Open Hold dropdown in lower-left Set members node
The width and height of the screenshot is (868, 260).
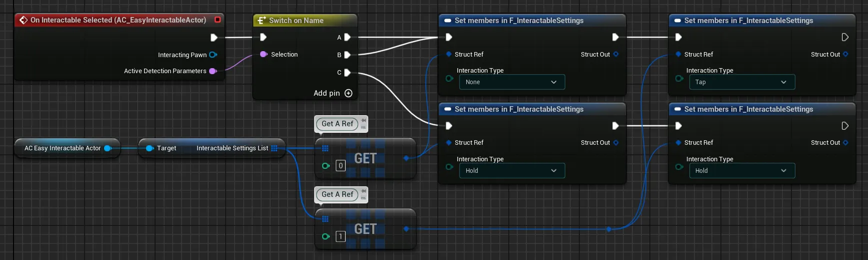(x=512, y=171)
